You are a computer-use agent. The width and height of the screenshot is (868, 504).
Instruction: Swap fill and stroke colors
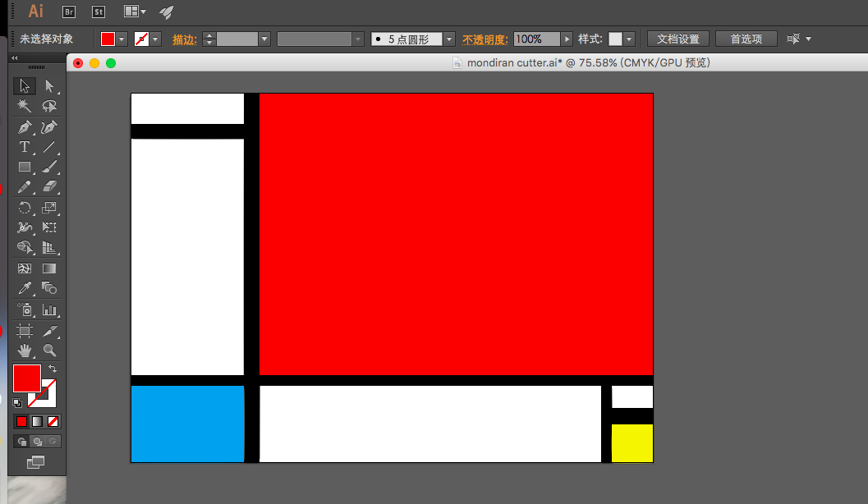[x=52, y=369]
